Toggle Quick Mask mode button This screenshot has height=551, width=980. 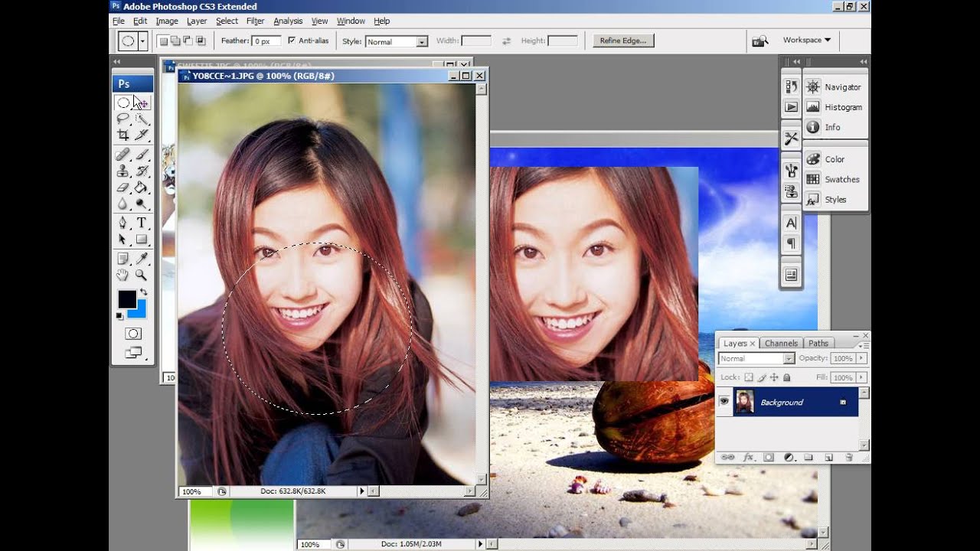tap(133, 334)
